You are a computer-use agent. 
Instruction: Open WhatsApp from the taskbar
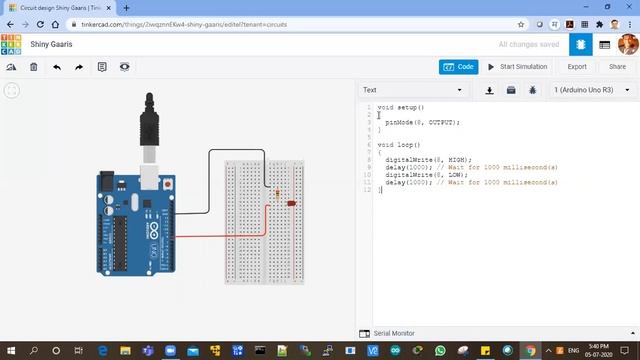click(x=440, y=351)
